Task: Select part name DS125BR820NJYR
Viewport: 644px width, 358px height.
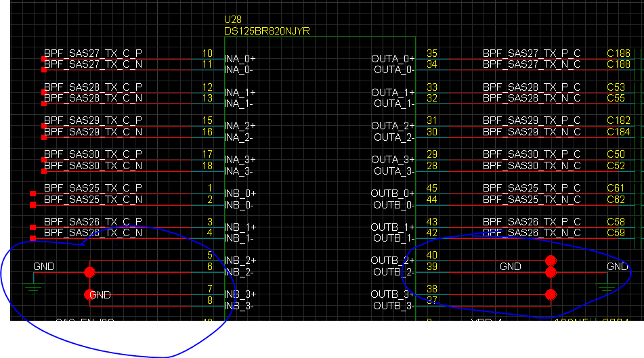Action: coord(267,31)
